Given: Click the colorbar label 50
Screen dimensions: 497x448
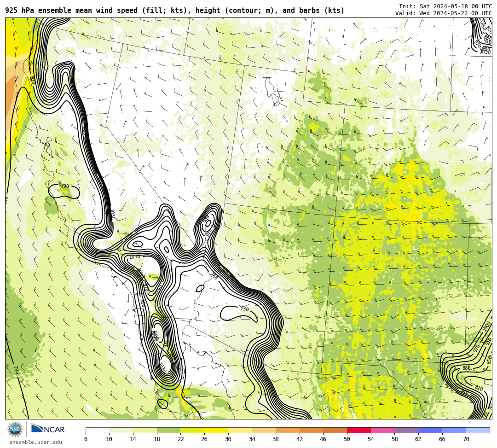Looking at the screenshot, I should (347, 439).
